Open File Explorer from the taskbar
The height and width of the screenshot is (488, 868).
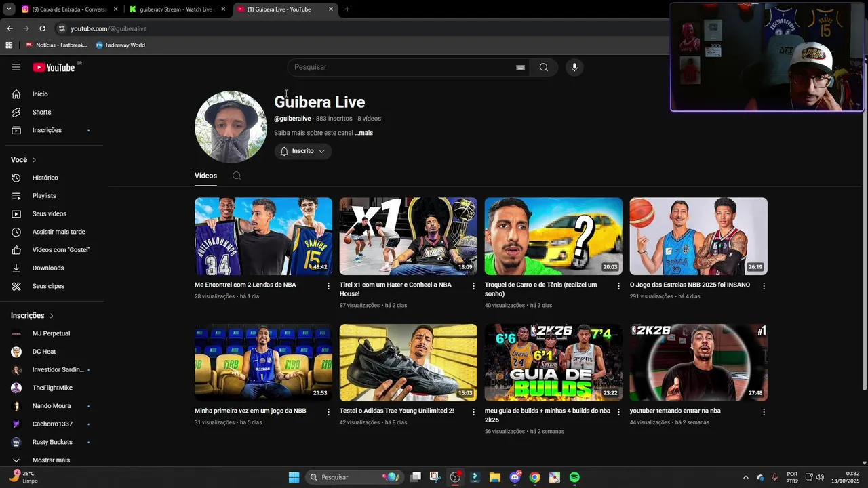coord(494,477)
